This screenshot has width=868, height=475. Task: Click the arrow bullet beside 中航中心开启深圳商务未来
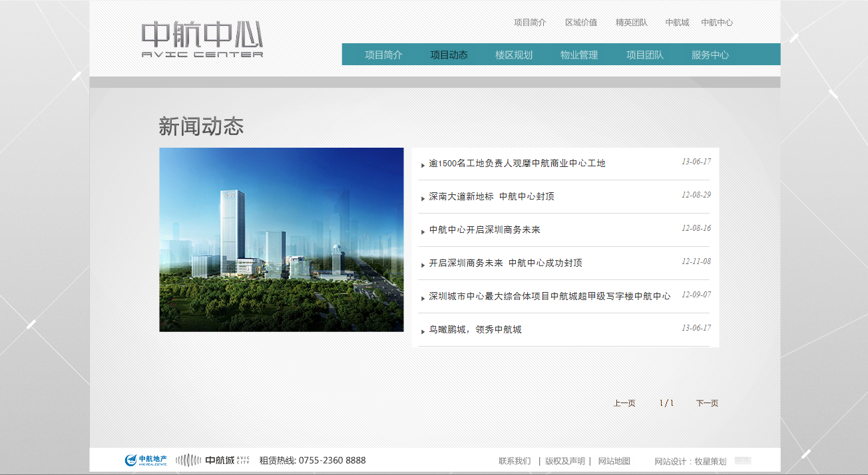423,232
